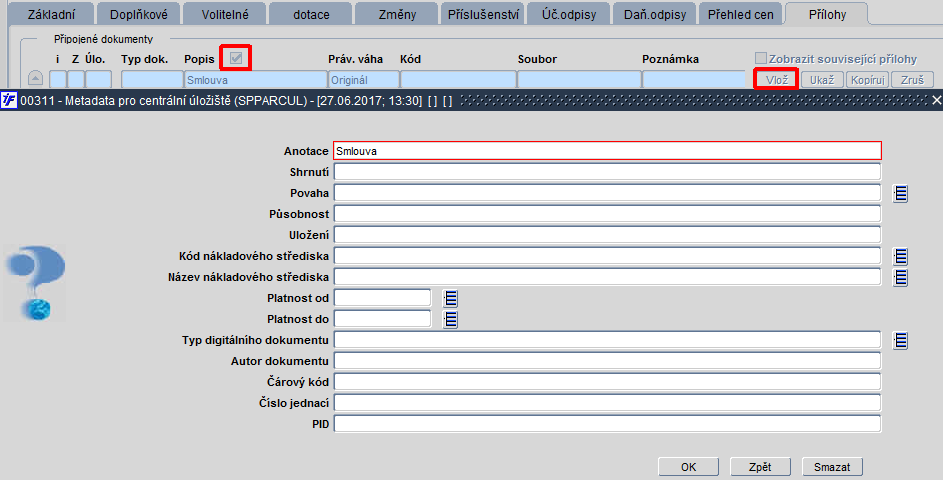
Task: Open value list for Typ digitálního dokumentu
Action: click(x=900, y=340)
